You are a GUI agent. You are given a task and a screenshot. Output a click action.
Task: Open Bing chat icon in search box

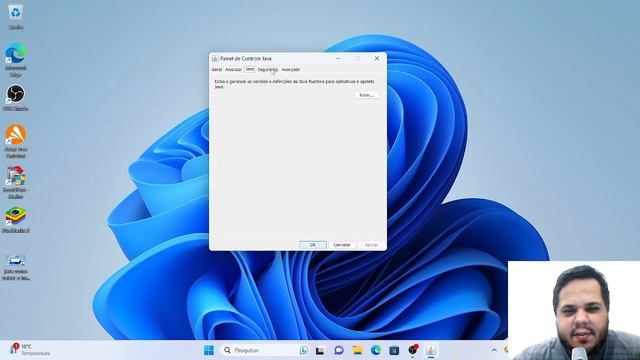click(304, 350)
